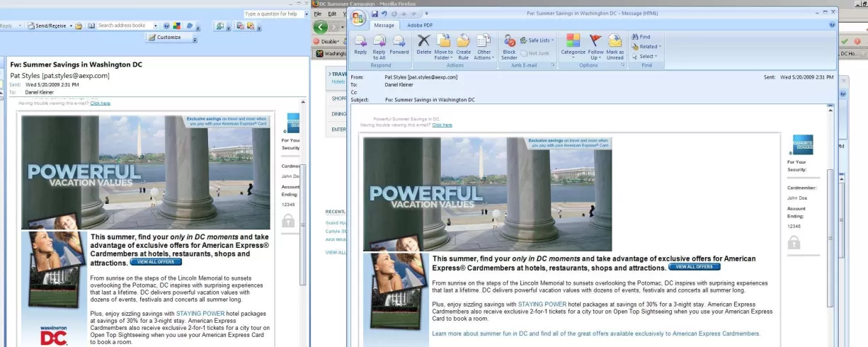Click the Customize toolbar button
Viewport: 868px width, 347px height.
pos(168,38)
